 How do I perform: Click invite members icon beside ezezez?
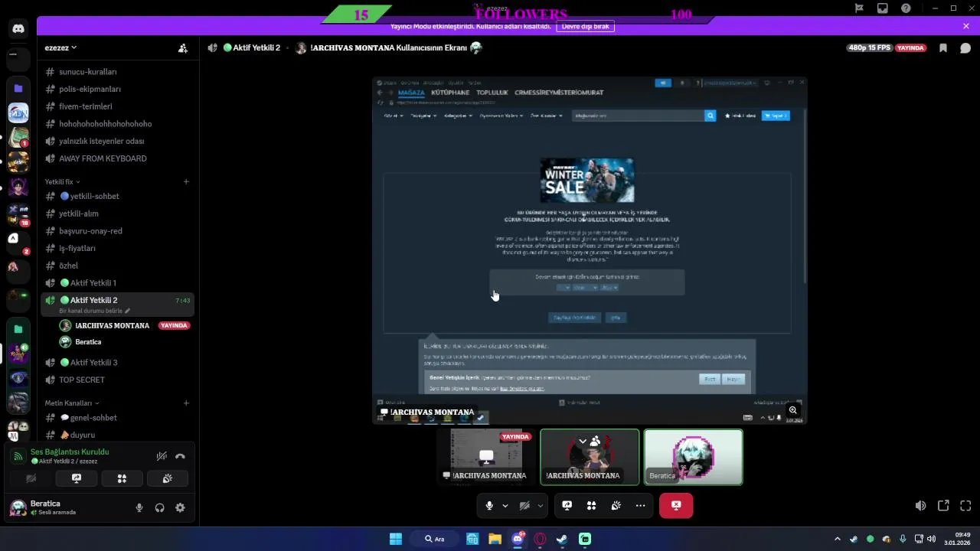[x=183, y=47]
